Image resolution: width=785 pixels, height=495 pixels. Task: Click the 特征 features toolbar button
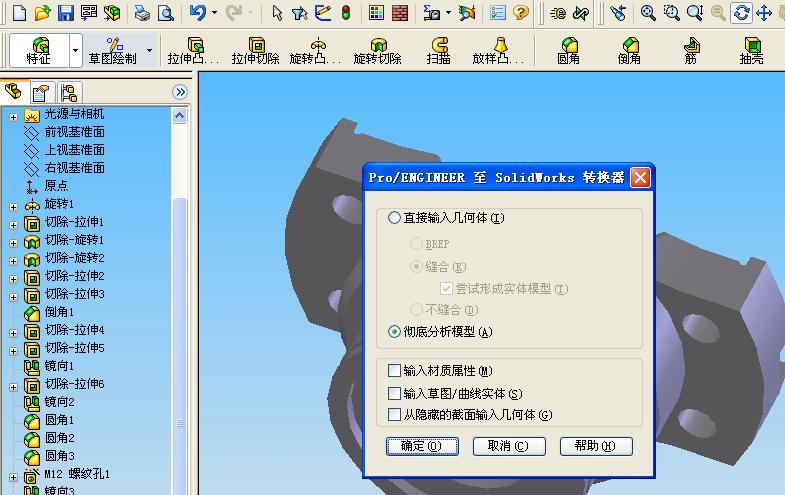coord(39,51)
